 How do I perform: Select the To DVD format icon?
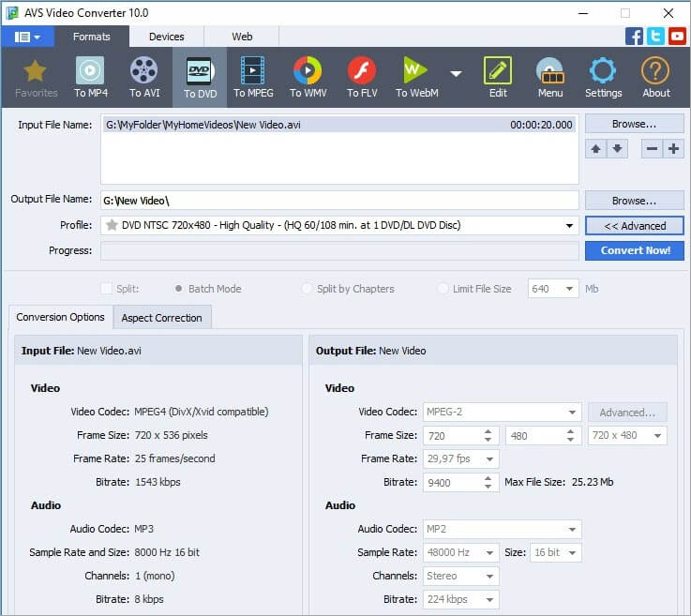pyautogui.click(x=200, y=78)
